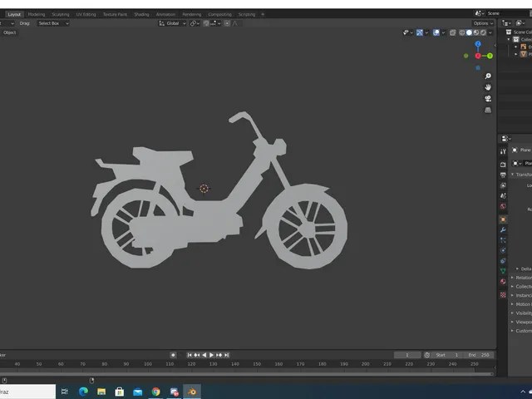Click the Start frame field

(447, 355)
